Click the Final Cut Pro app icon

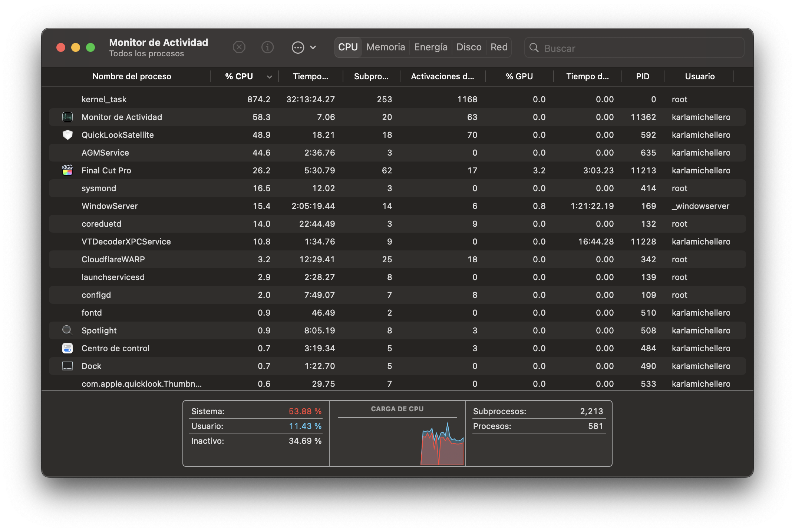coord(67,170)
